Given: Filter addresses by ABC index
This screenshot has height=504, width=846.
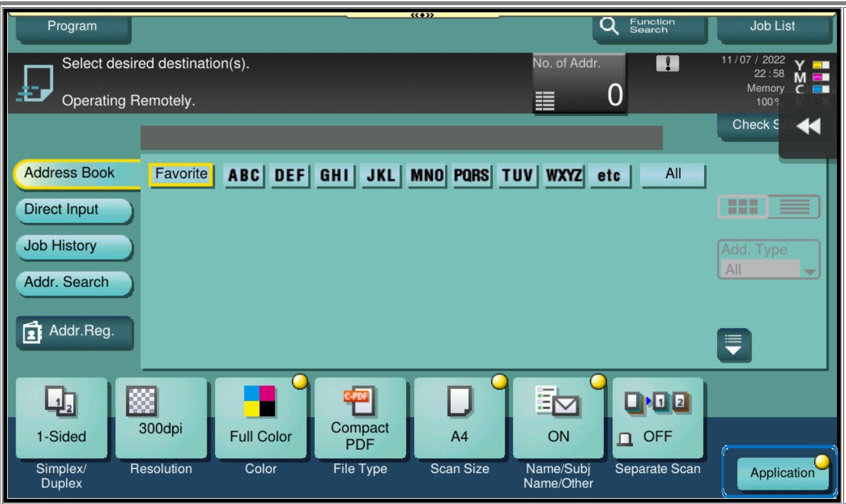Looking at the screenshot, I should [244, 175].
